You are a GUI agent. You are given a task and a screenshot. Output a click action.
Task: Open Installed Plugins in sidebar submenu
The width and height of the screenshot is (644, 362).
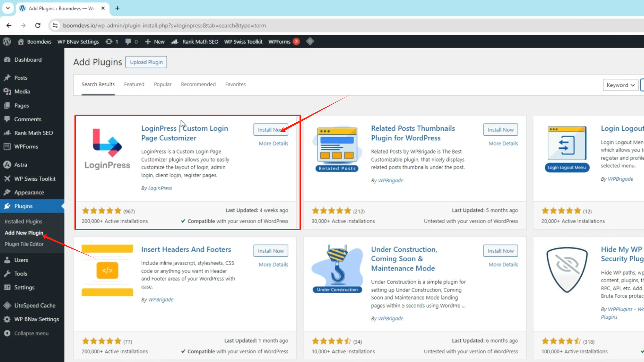23,222
